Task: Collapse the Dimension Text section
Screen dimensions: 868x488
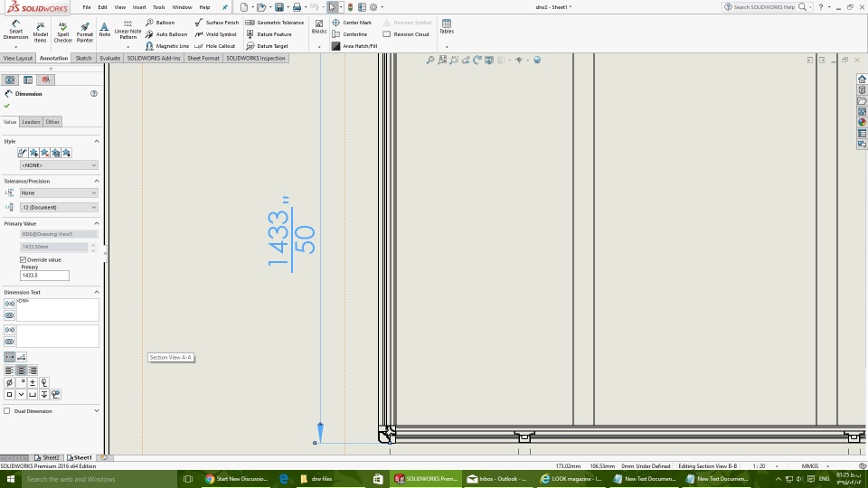Action: pos(97,292)
